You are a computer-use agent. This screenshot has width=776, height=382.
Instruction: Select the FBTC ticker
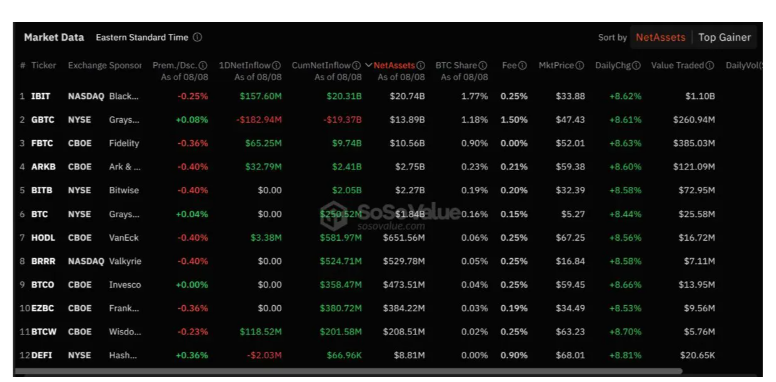(x=43, y=143)
